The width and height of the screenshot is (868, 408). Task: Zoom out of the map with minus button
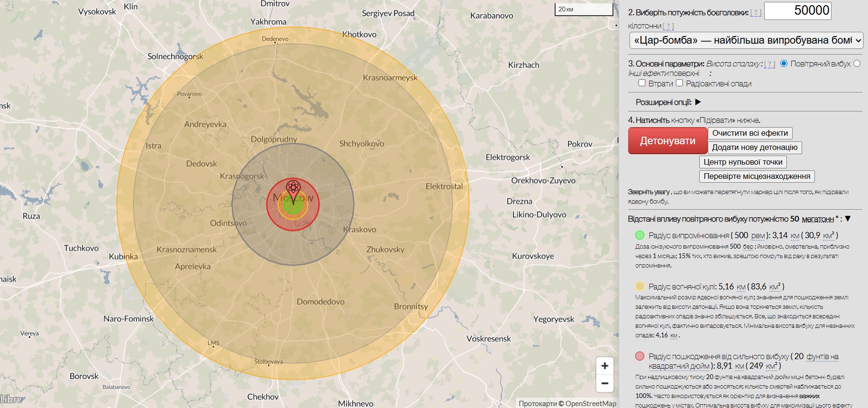tap(604, 383)
